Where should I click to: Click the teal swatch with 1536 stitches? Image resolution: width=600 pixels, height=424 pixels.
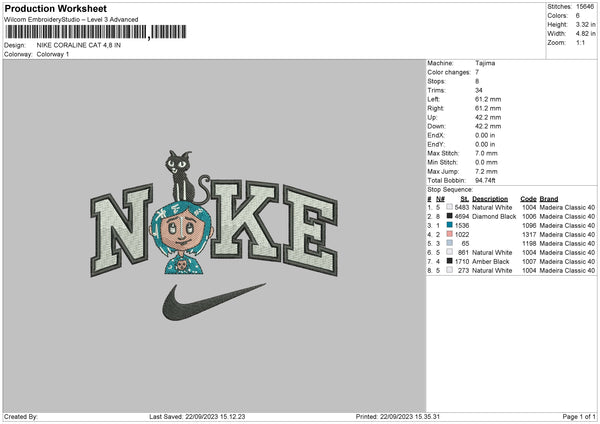click(x=450, y=225)
